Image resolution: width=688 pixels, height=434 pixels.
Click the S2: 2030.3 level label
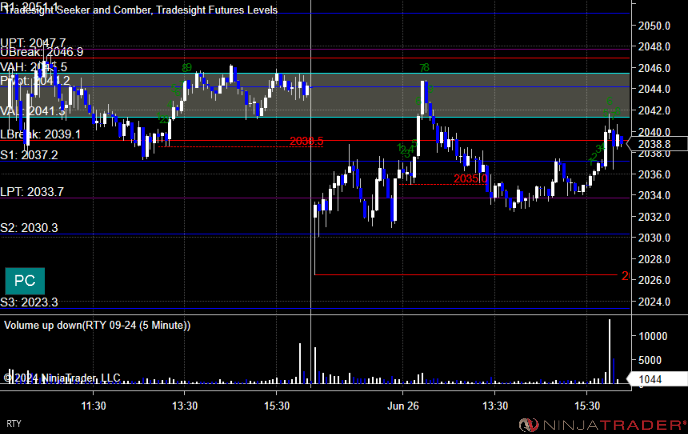pyautogui.click(x=29, y=228)
